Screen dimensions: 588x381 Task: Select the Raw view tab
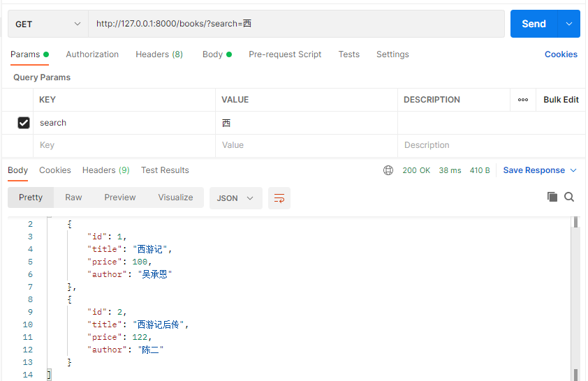pos(73,197)
